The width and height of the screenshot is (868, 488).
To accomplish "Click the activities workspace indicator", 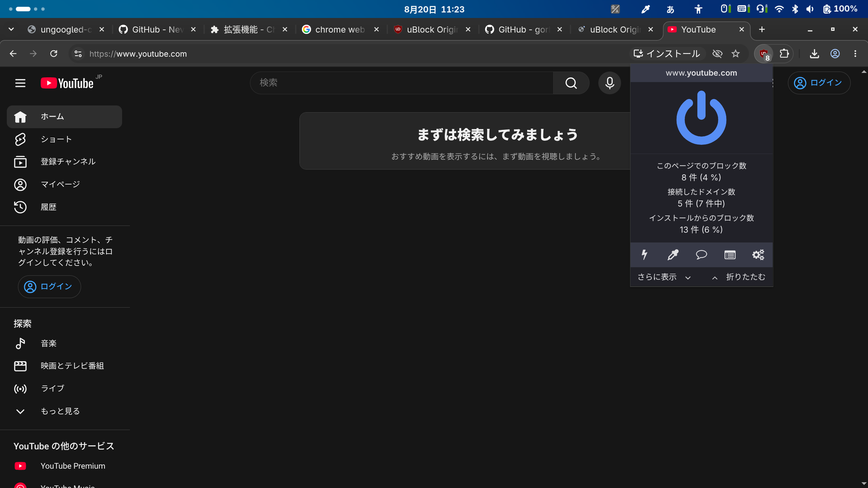I will tap(27, 9).
